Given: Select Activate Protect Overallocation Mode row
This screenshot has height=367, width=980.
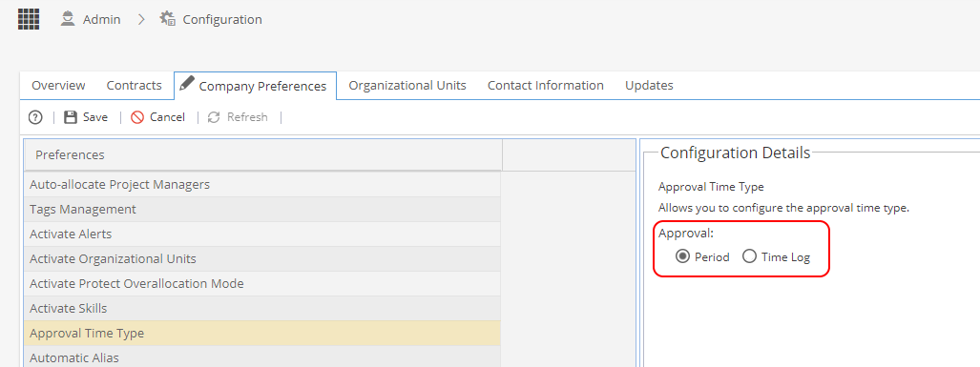Looking at the screenshot, I should coord(262,284).
